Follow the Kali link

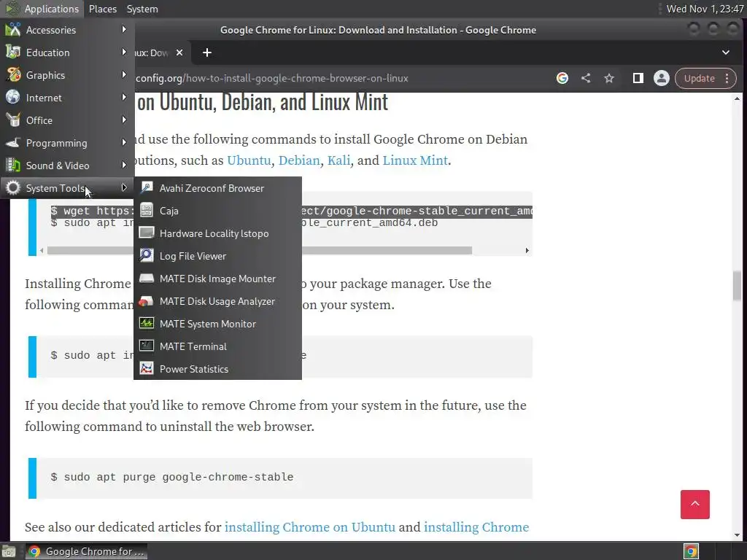pos(338,160)
